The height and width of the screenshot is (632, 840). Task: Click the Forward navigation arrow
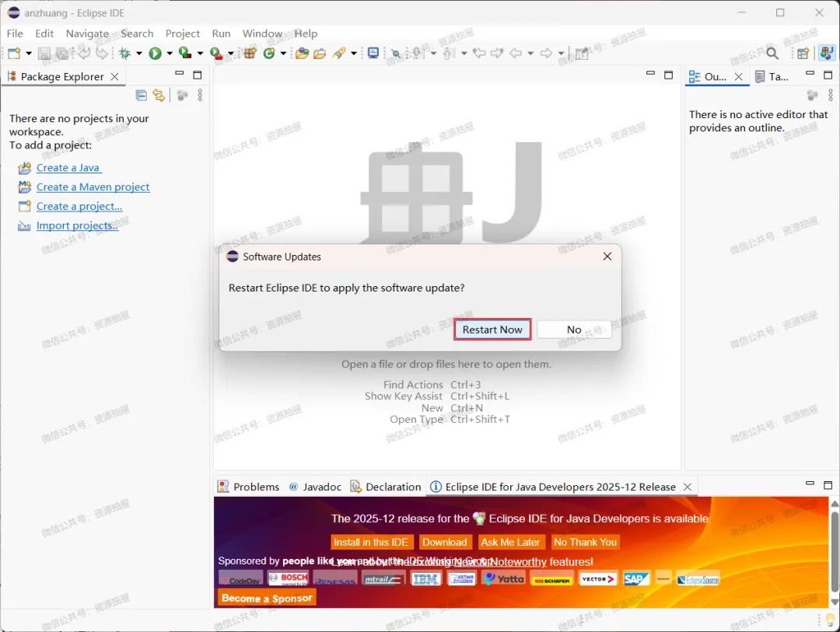tap(546, 53)
